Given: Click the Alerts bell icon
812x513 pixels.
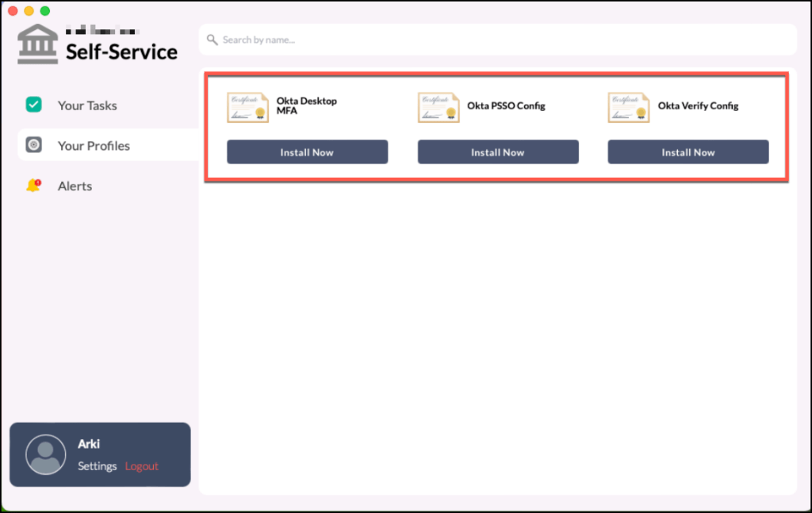Looking at the screenshot, I should pos(33,186).
